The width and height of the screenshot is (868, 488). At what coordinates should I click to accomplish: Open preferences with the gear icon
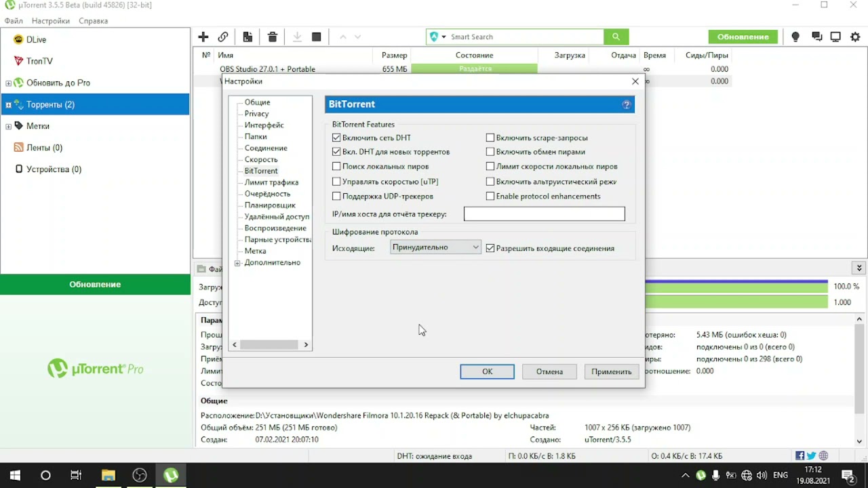856,37
